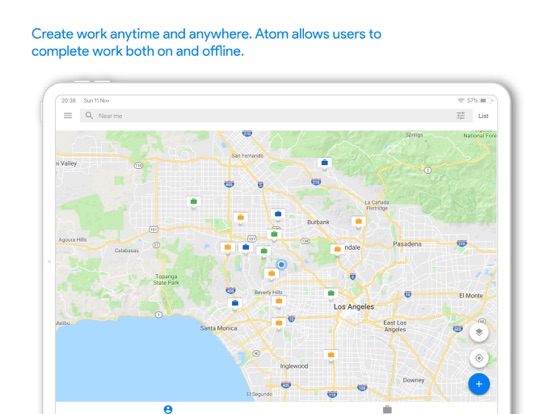This screenshot has width=552, height=414.
Task: Open the map filter sliders icon
Action: [460, 115]
